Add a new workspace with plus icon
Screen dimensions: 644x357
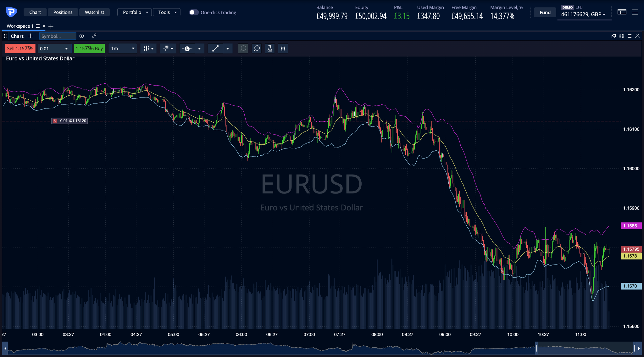[x=51, y=26]
